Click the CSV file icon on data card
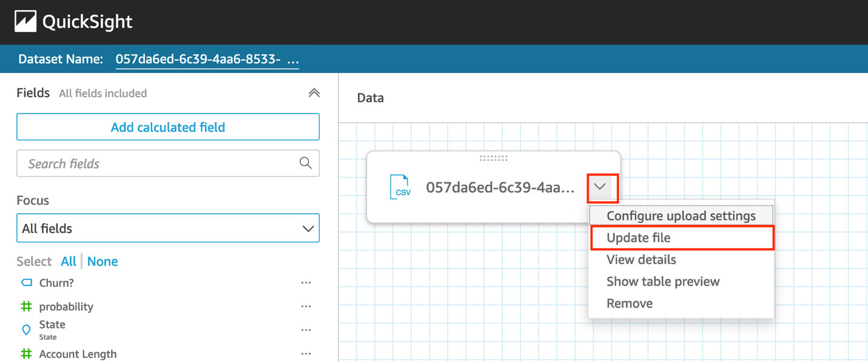Image resolution: width=868 pixels, height=362 pixels. tap(400, 187)
